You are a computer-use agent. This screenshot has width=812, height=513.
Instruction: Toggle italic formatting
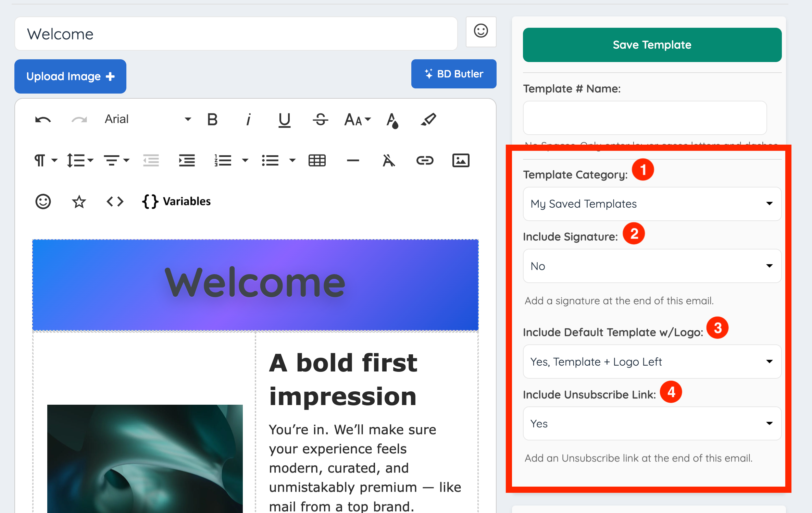point(249,120)
